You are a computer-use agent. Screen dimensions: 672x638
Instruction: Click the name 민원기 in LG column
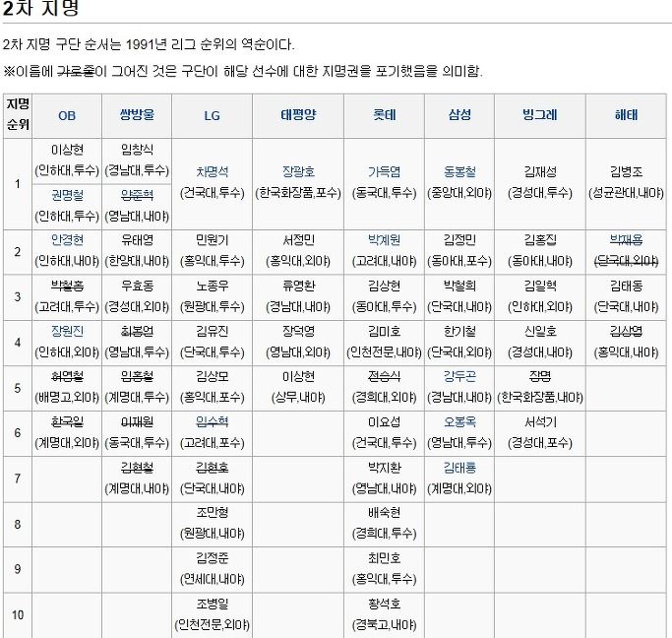click(x=213, y=240)
